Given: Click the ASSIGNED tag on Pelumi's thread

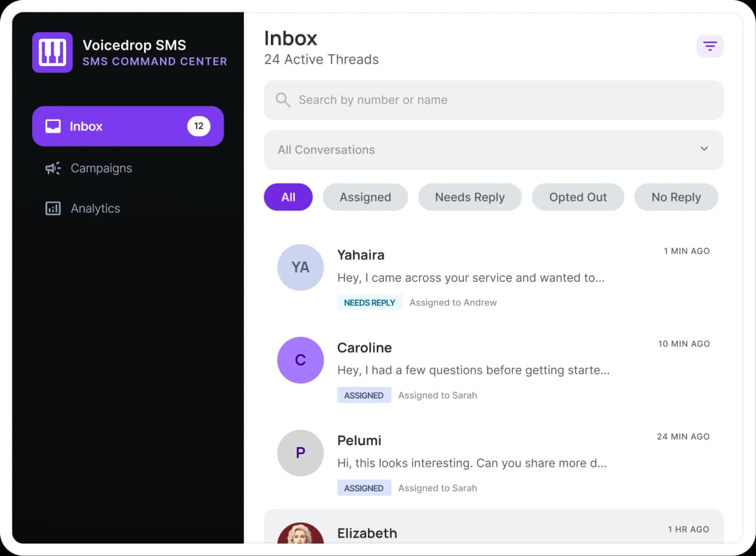Looking at the screenshot, I should click(364, 488).
